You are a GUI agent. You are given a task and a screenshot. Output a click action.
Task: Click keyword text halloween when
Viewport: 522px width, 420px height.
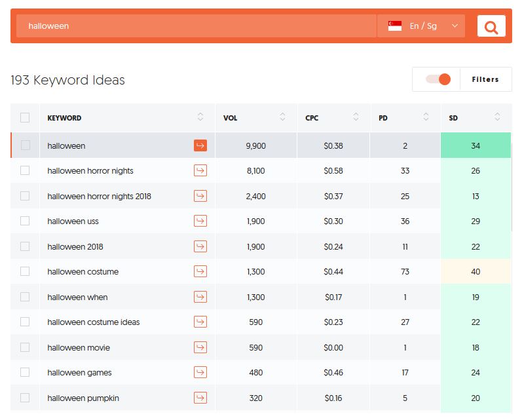77,297
